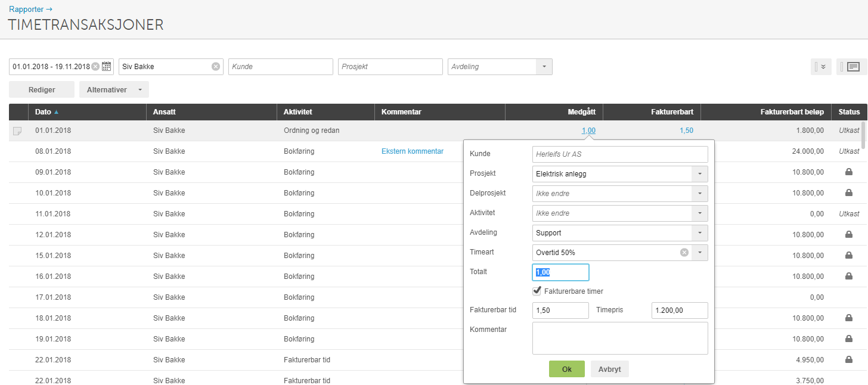
Task: Click the Prosjekt filter input field
Action: (x=390, y=67)
